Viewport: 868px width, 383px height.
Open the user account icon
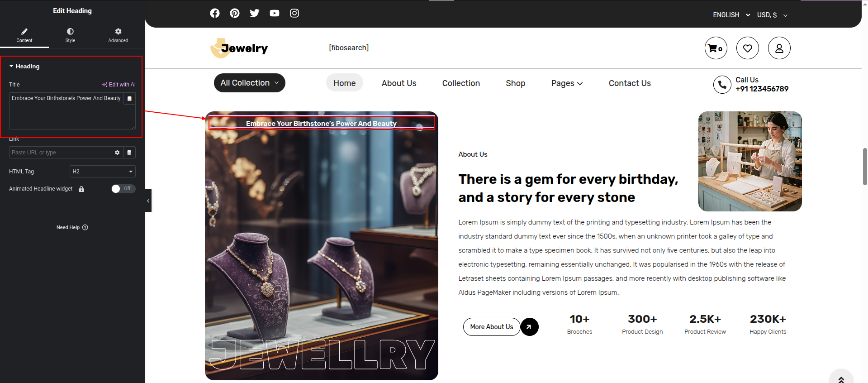point(779,48)
